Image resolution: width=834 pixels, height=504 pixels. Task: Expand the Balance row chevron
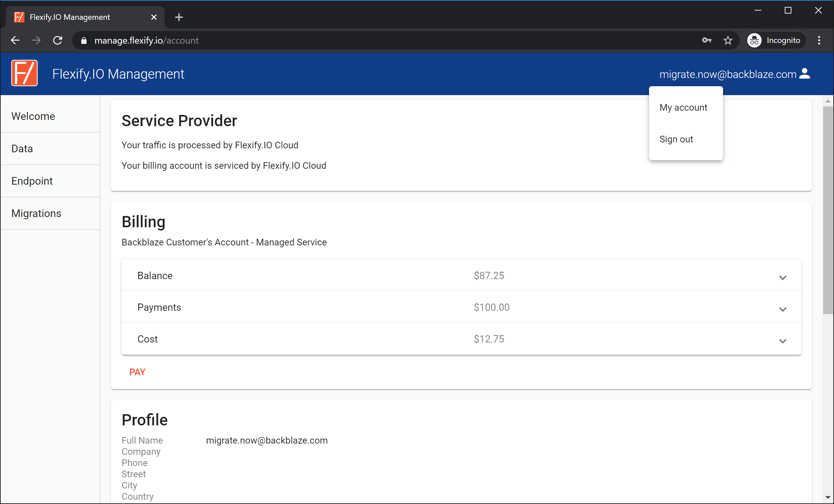782,277
